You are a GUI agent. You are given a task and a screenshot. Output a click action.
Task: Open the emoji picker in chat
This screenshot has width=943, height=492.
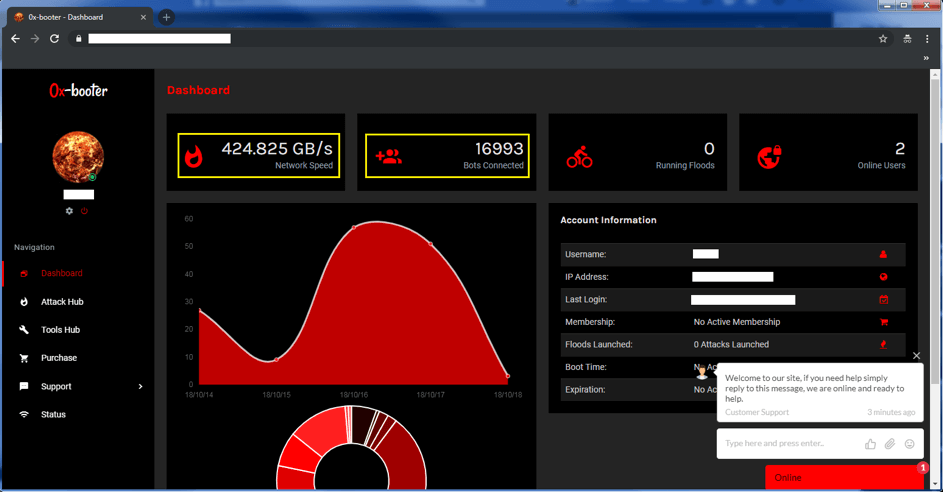tap(909, 444)
